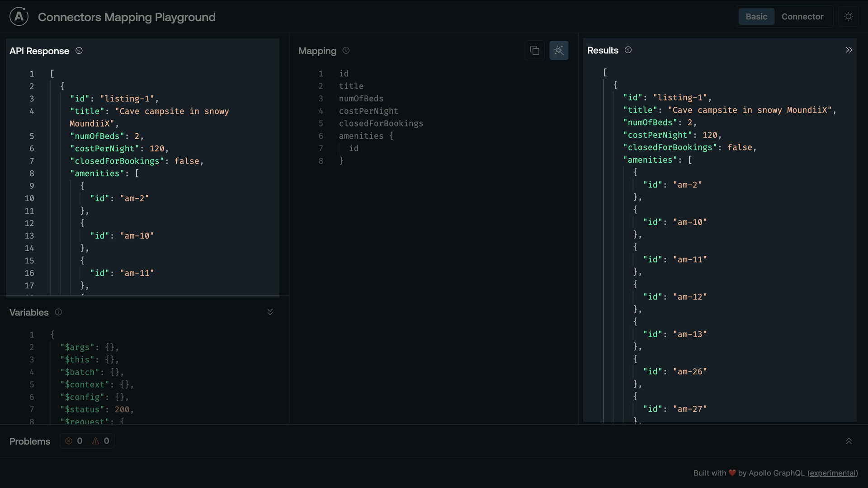Click the Apollo GraphQL footer credit

coord(777,473)
